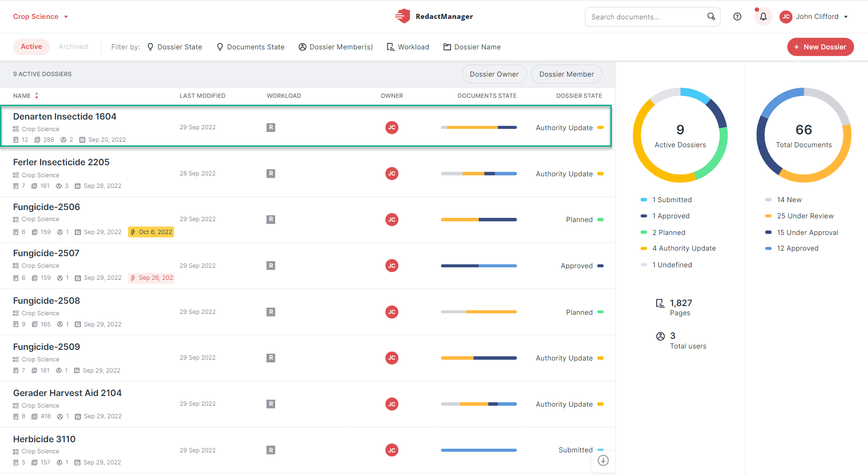
Task: Click the documents state bar for Fungicide-2506
Action: coord(479,220)
